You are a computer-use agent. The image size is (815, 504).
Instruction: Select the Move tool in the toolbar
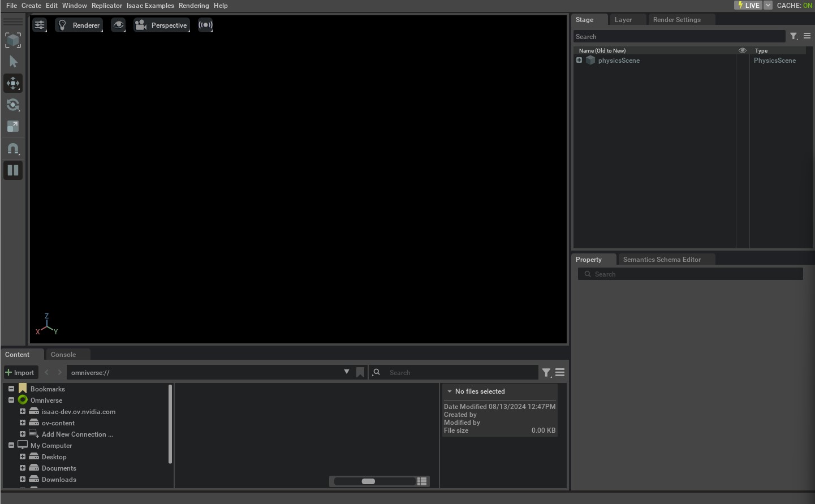click(x=13, y=83)
